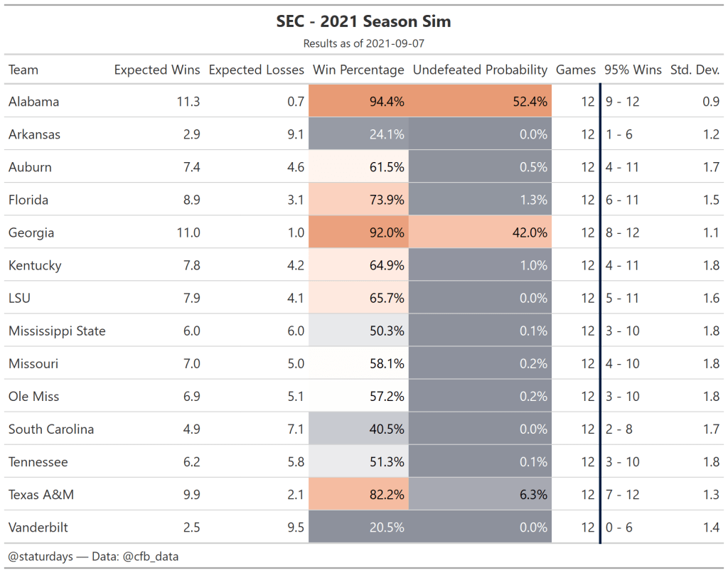The height and width of the screenshot is (573, 728).
Task: Select the Texas A&M team name
Action: 41,495
